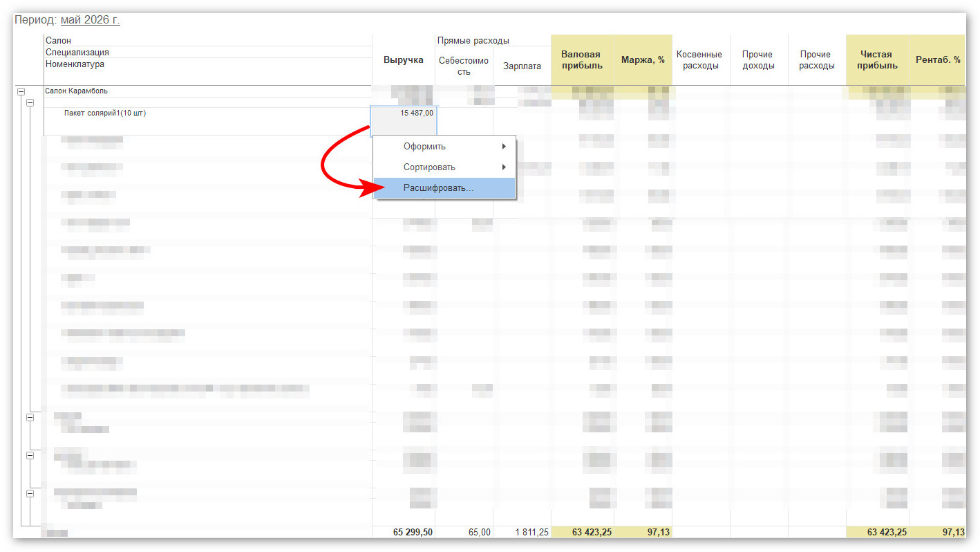Select total 63 423,25 under Чистая прибыль

(886, 533)
